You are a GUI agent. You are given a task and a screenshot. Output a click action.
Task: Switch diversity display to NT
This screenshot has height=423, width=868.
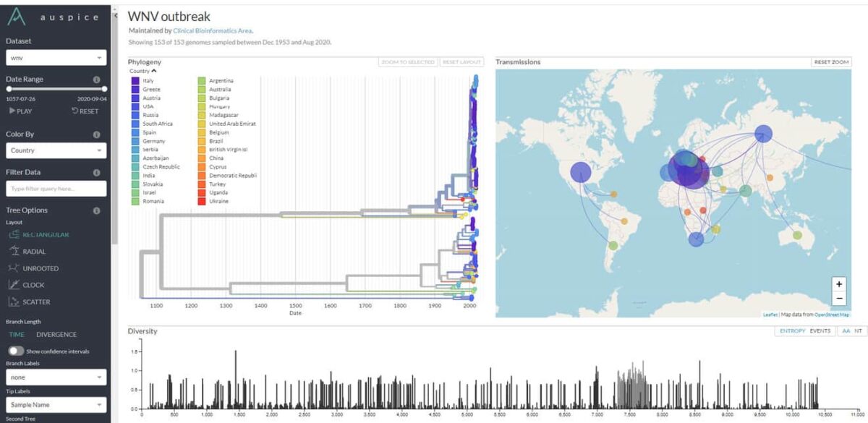click(x=858, y=330)
